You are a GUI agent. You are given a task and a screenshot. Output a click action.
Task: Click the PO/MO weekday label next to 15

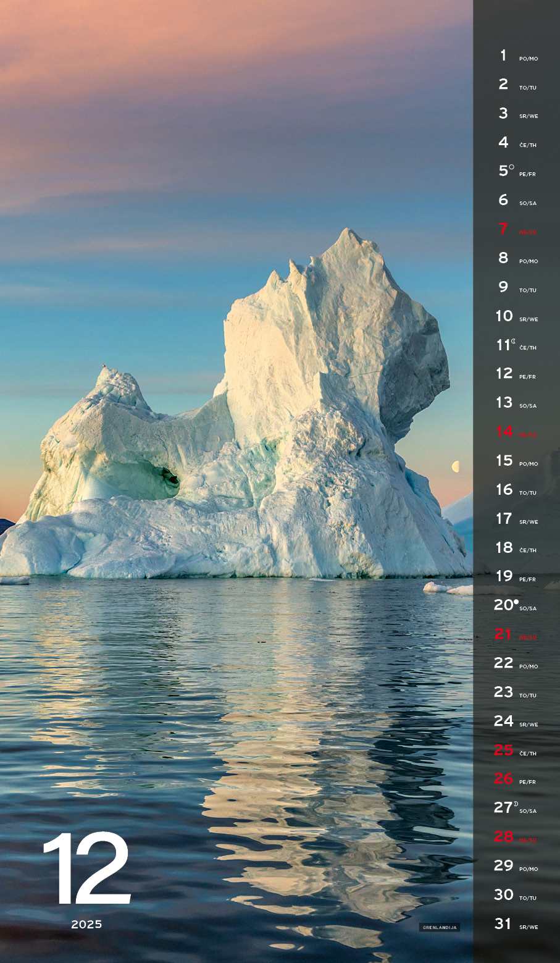(529, 464)
